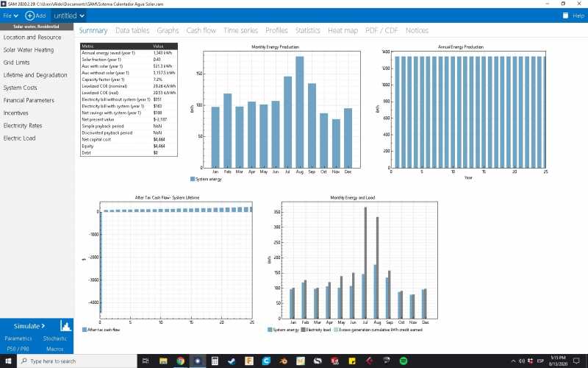Open Task View in the taskbar
The width and height of the screenshot is (588, 368).
point(146,361)
